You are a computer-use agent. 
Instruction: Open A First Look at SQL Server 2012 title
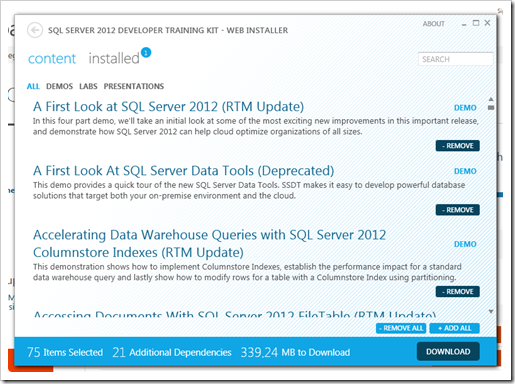tap(169, 107)
